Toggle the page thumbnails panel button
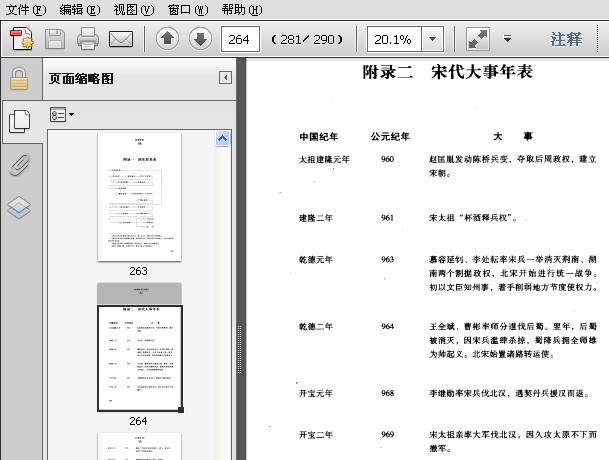The image size is (609, 460). tap(19, 121)
